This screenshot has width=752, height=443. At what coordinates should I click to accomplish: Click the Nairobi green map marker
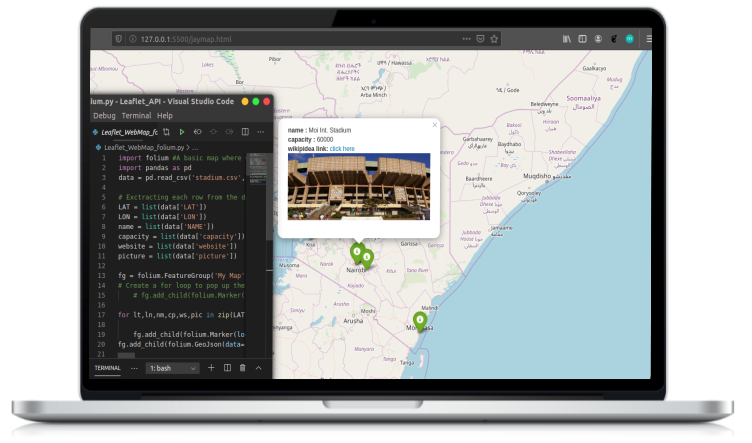[357, 253]
